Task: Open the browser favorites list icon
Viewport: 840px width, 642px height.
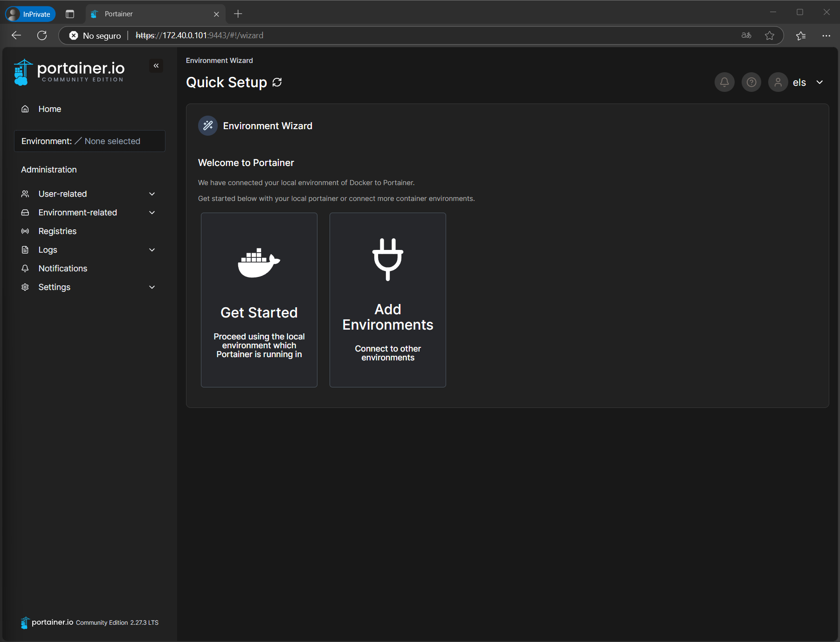Action: [801, 35]
